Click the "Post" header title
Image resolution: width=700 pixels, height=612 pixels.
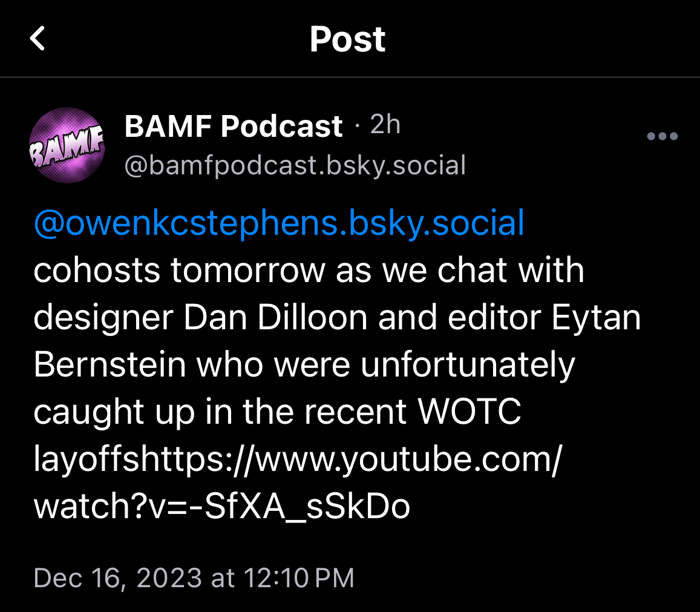[x=347, y=39]
